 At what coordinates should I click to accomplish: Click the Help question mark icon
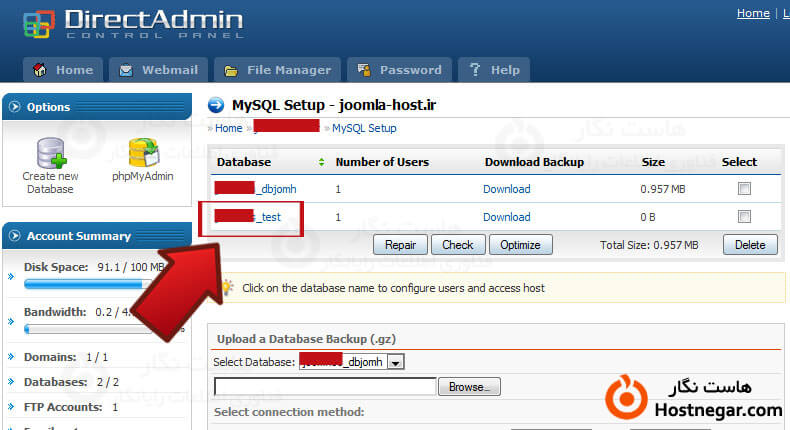475,70
